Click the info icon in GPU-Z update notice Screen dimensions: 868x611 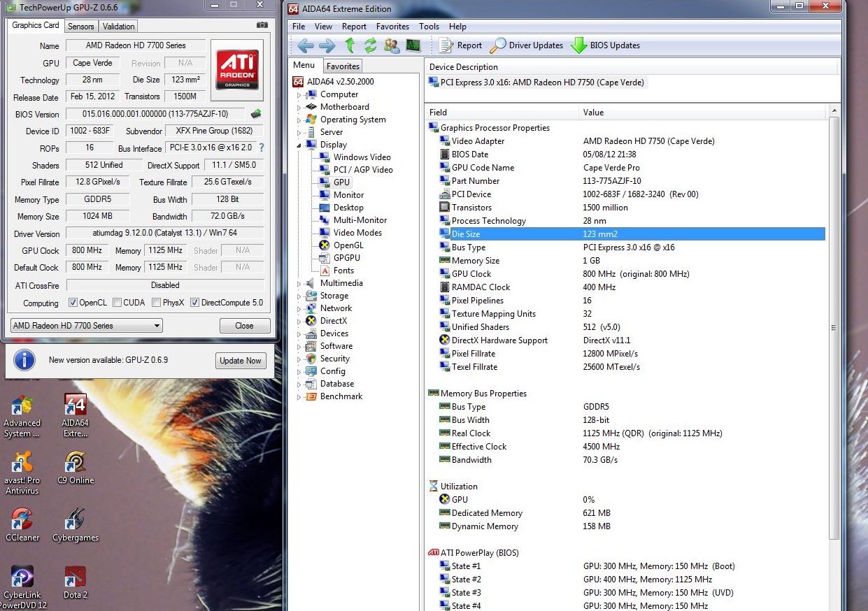pyautogui.click(x=24, y=360)
